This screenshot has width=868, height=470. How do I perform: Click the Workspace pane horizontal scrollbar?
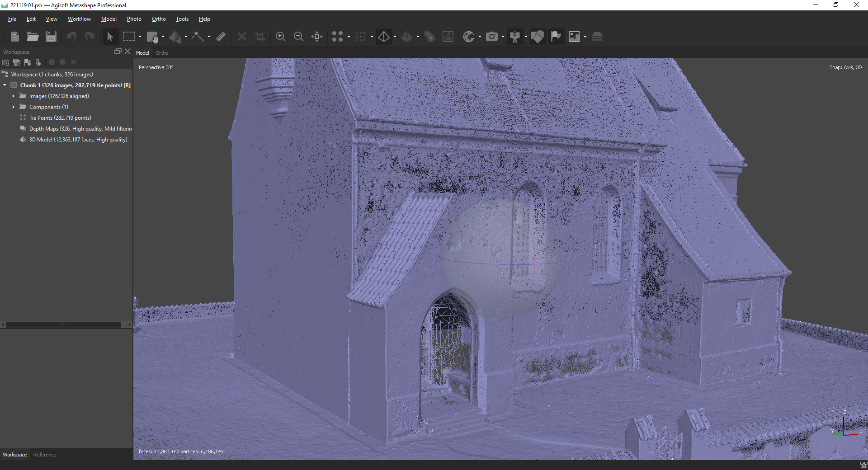click(x=63, y=324)
